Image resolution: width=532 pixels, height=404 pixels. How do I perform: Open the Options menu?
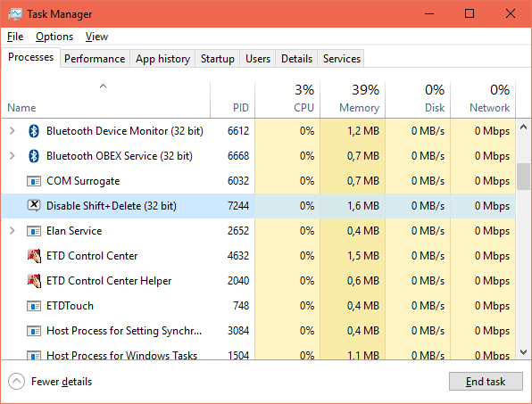[x=54, y=37]
